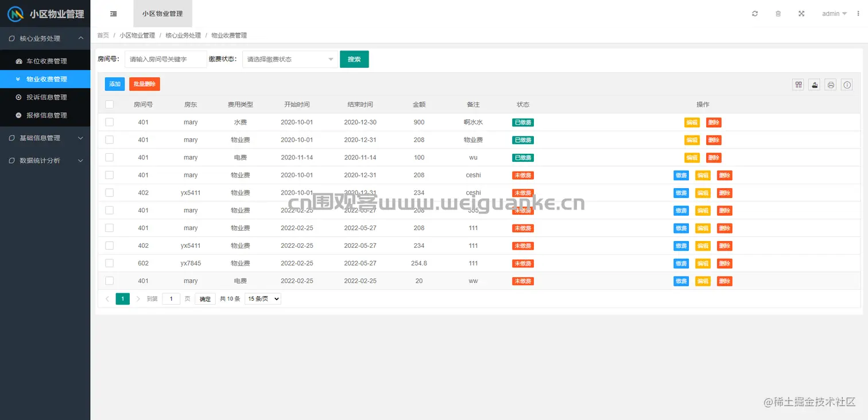Open the 缴费状态 dropdown

point(290,59)
